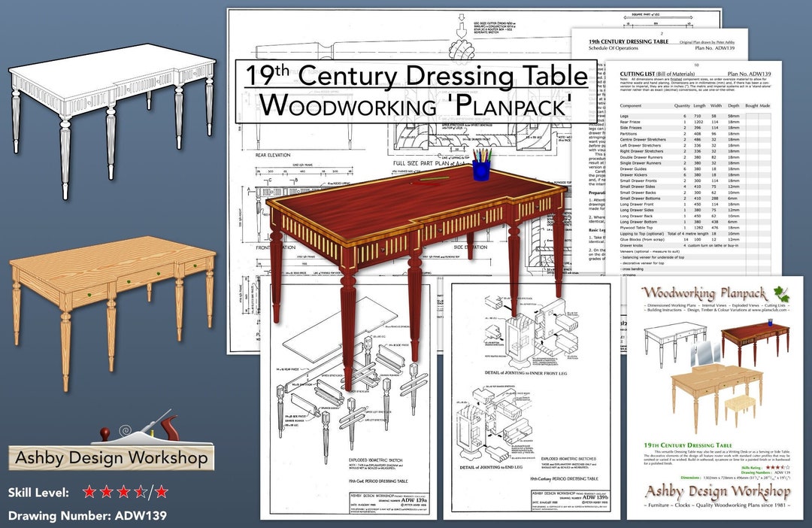Check the Bought box for the Legs component
812x528 pixels.
750,115
